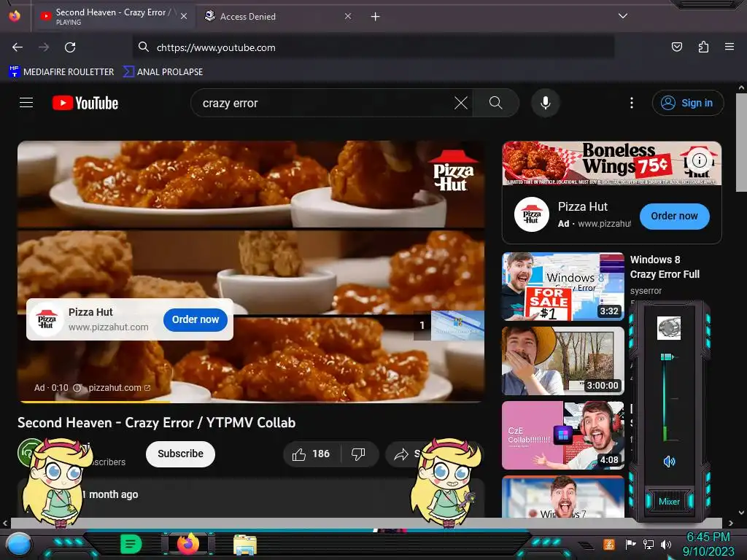This screenshot has height=560, width=747.
Task: Subscribe to the channel
Action: (x=181, y=454)
